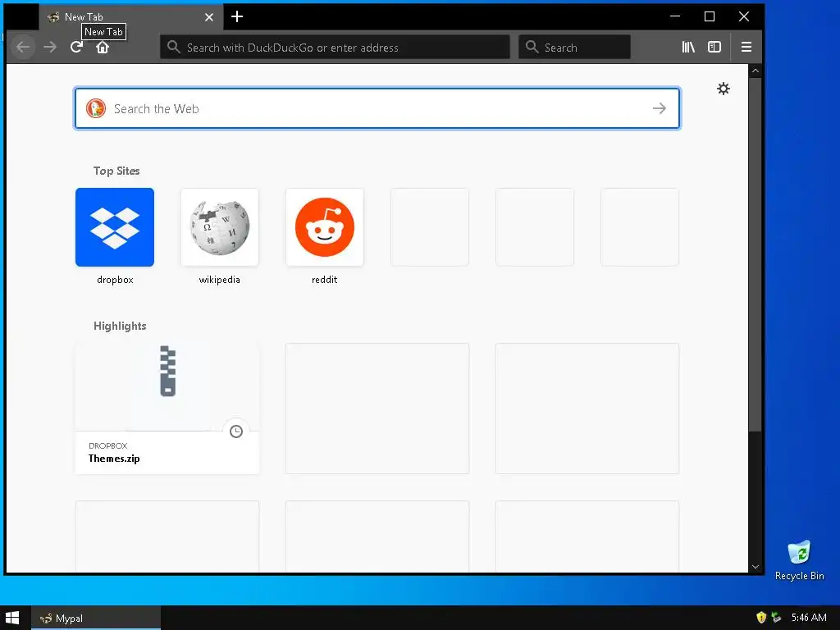Screen dimensions: 840x630
Task: Click the dropbox label under tile
Action: pyautogui.click(x=115, y=280)
